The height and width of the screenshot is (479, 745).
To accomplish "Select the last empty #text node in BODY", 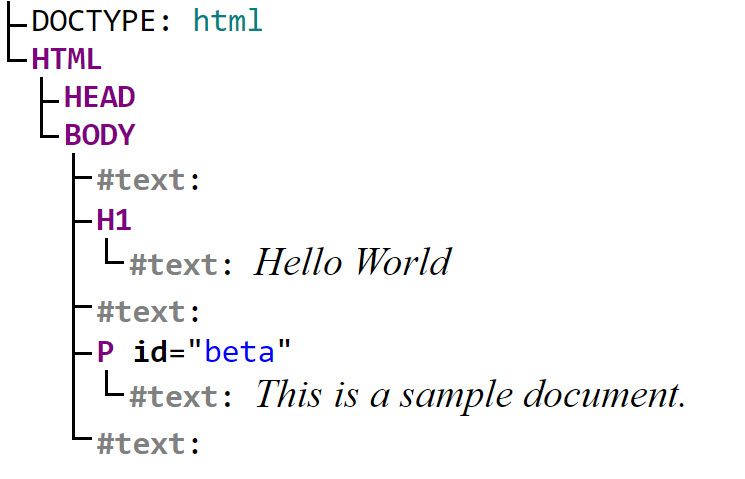I will (149, 444).
